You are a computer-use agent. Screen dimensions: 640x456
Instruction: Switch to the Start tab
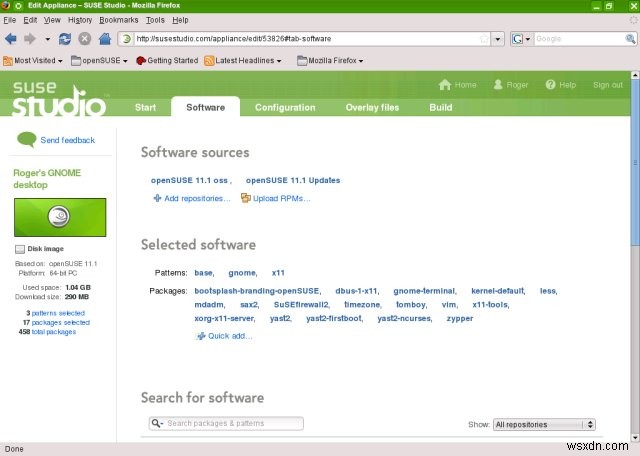145,107
